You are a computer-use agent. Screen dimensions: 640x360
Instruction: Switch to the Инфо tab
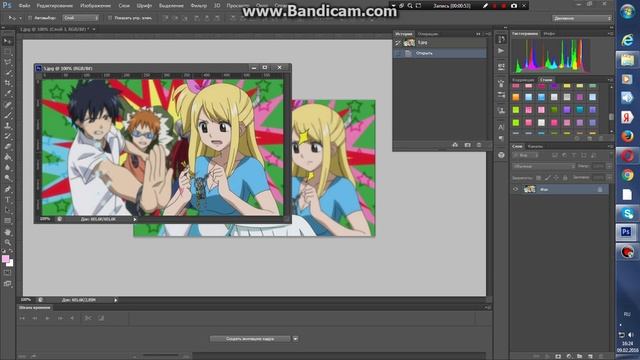point(549,34)
